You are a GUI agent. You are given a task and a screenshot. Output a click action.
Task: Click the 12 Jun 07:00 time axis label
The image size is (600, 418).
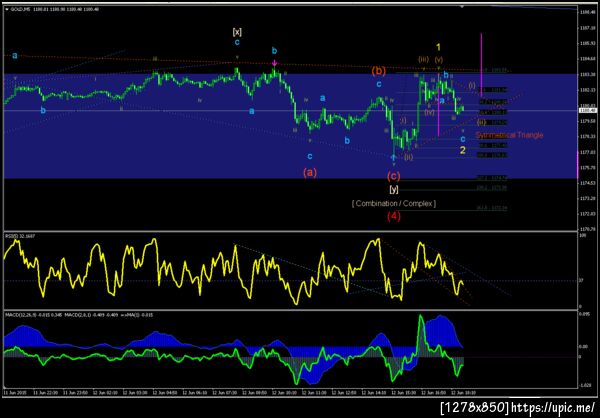(224, 393)
